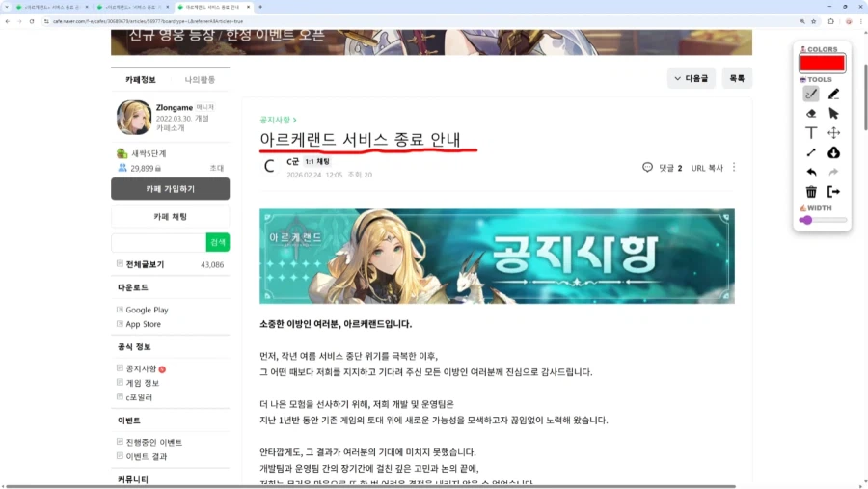Open the 진행중인 이벤트 board
868x489 pixels.
[153, 442]
